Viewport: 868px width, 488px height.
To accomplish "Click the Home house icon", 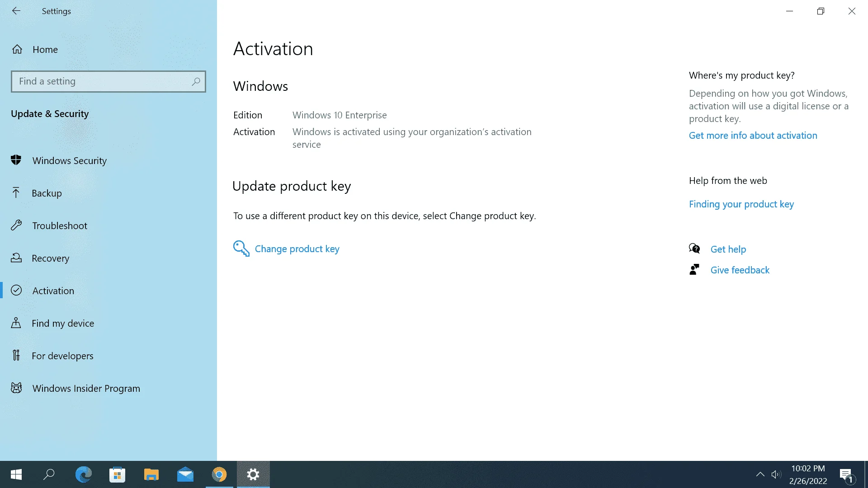I will click(17, 49).
